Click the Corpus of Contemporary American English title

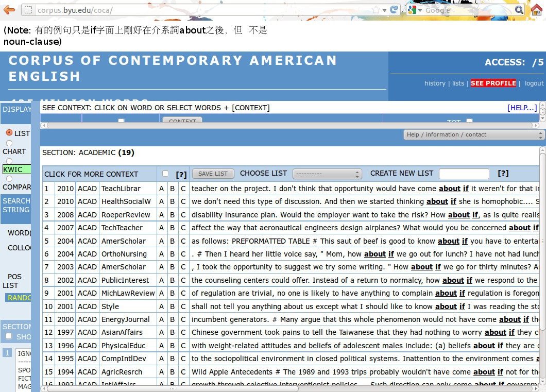[x=173, y=68]
